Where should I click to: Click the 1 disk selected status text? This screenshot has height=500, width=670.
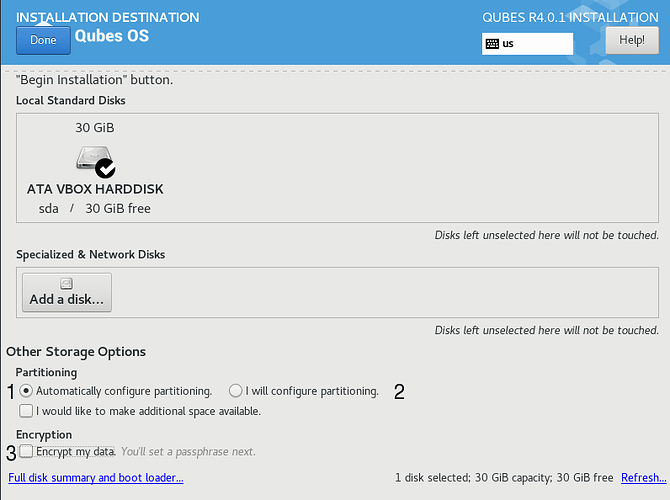tap(504, 477)
